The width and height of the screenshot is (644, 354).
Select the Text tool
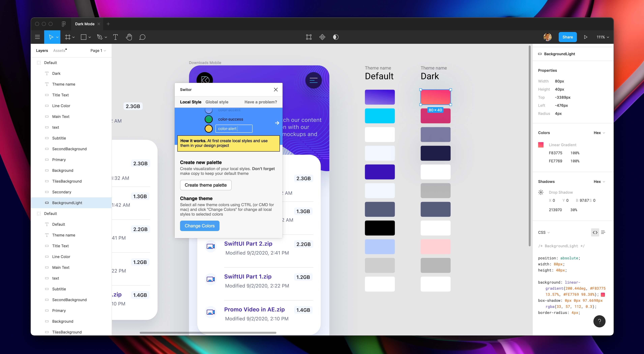(115, 37)
